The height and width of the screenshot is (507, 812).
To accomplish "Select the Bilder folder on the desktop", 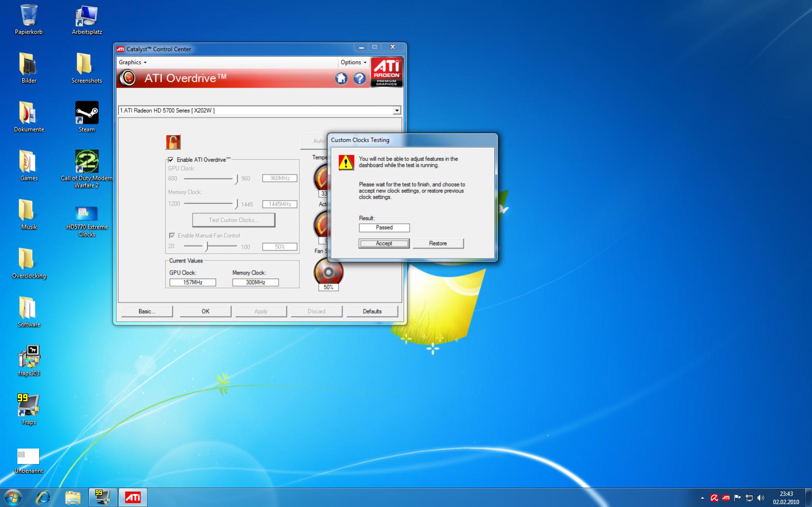I will coord(29,68).
